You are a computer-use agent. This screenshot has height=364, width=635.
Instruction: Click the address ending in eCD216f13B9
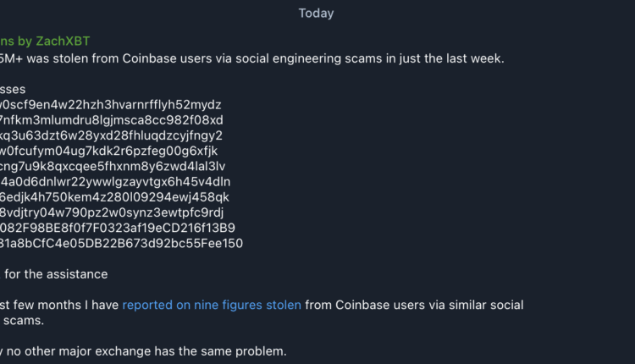pos(117,228)
